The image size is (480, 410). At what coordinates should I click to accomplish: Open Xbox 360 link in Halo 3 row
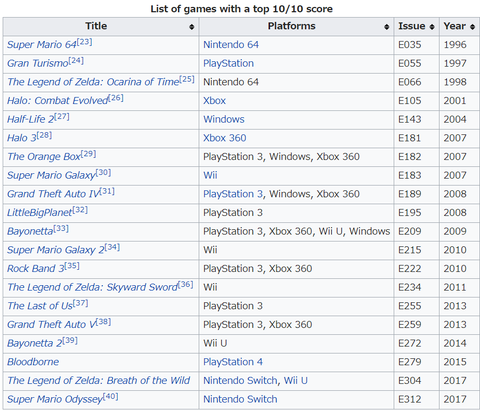225,138
